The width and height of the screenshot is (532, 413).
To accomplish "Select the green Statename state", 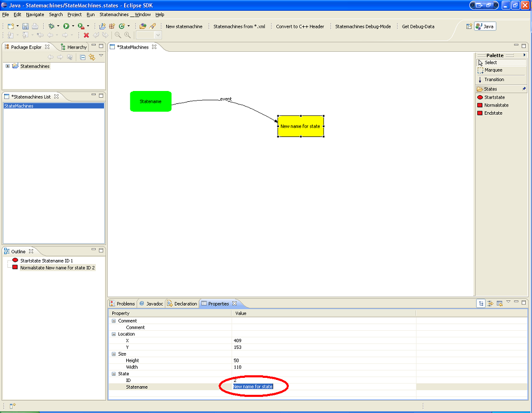I will [151, 101].
